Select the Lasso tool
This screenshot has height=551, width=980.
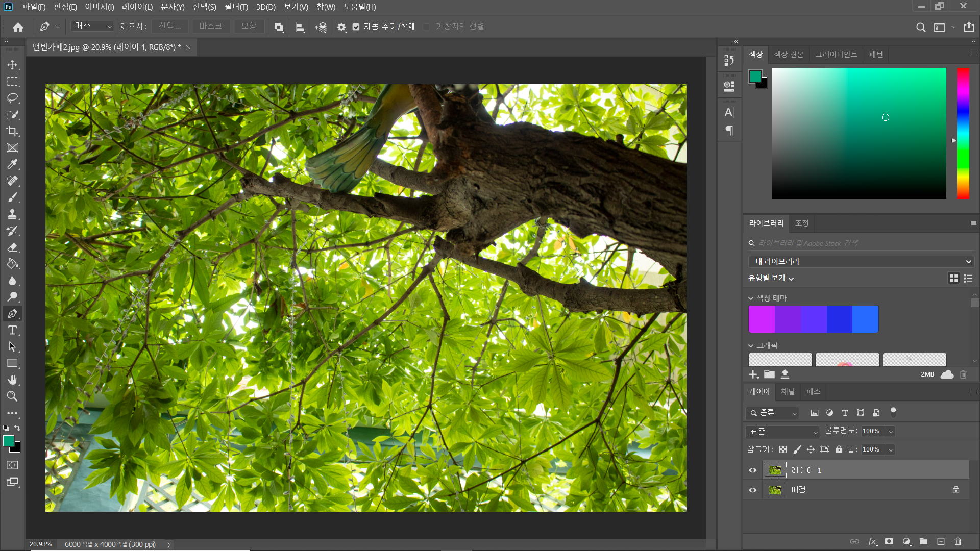pos(12,98)
